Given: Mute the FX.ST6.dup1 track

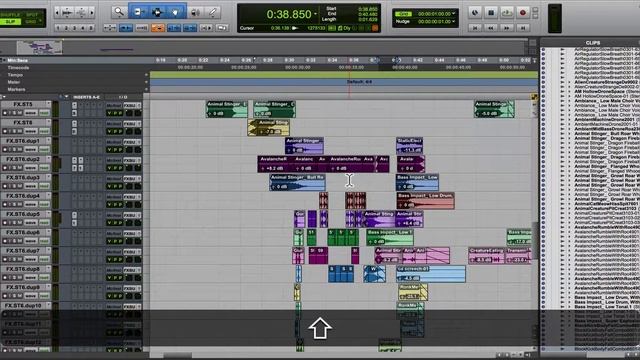Looking at the screenshot, I should (x=20, y=149).
